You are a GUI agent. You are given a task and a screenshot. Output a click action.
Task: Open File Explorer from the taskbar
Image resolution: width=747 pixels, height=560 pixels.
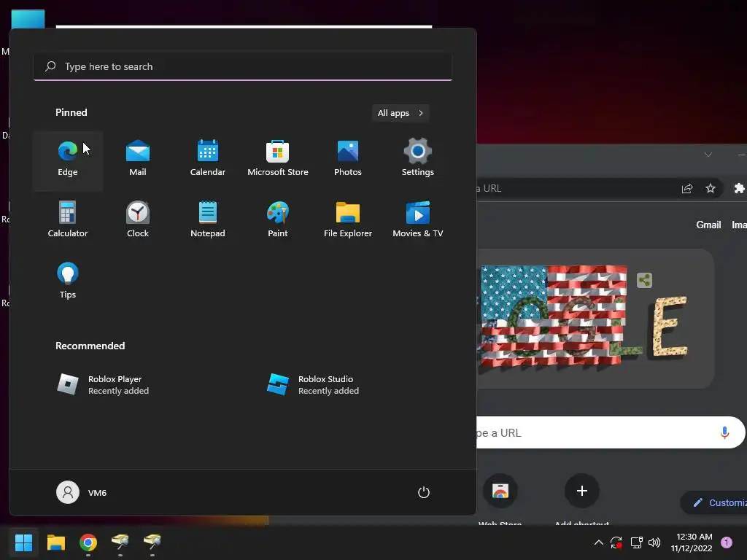point(55,542)
